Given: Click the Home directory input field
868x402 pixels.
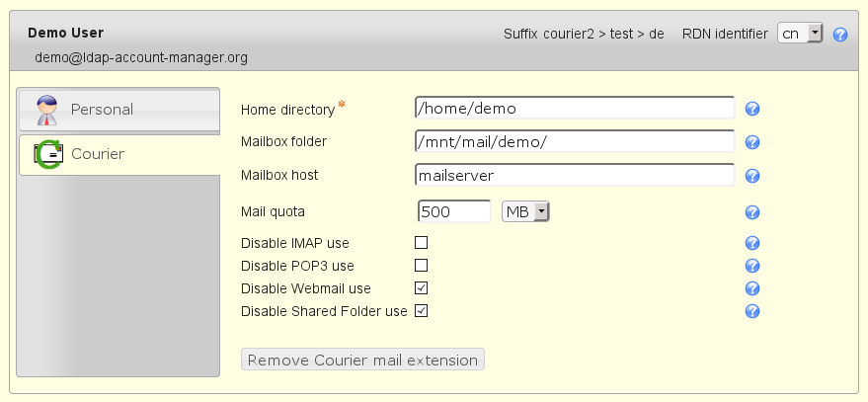Looking at the screenshot, I should click(x=575, y=108).
